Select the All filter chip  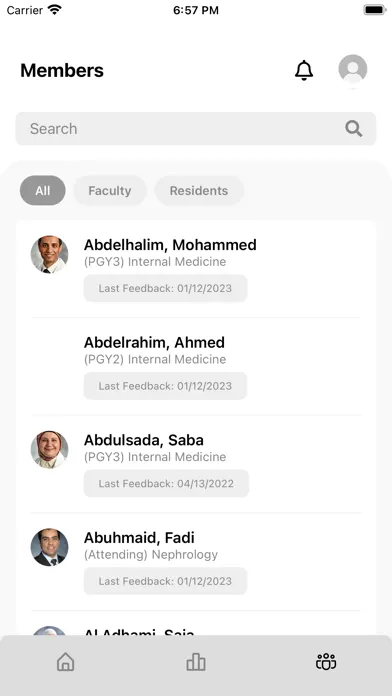(x=43, y=190)
